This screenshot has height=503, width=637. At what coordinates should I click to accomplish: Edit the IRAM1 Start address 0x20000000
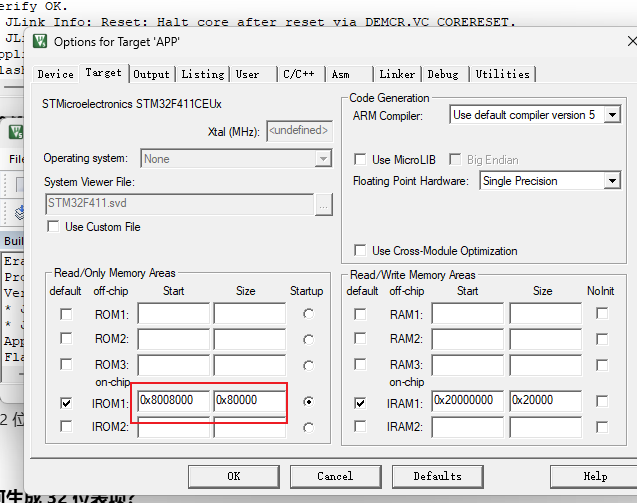468,401
